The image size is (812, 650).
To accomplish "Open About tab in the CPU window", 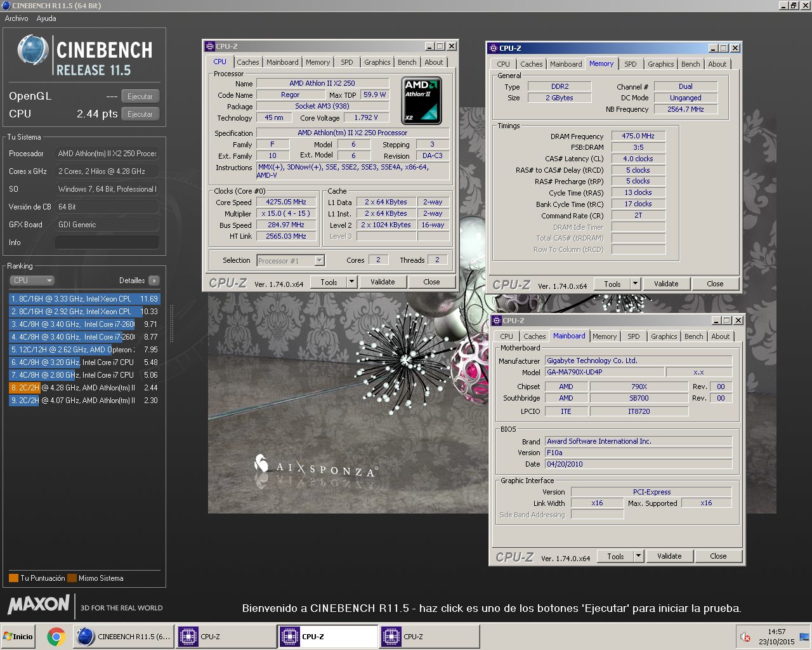I will [x=434, y=62].
